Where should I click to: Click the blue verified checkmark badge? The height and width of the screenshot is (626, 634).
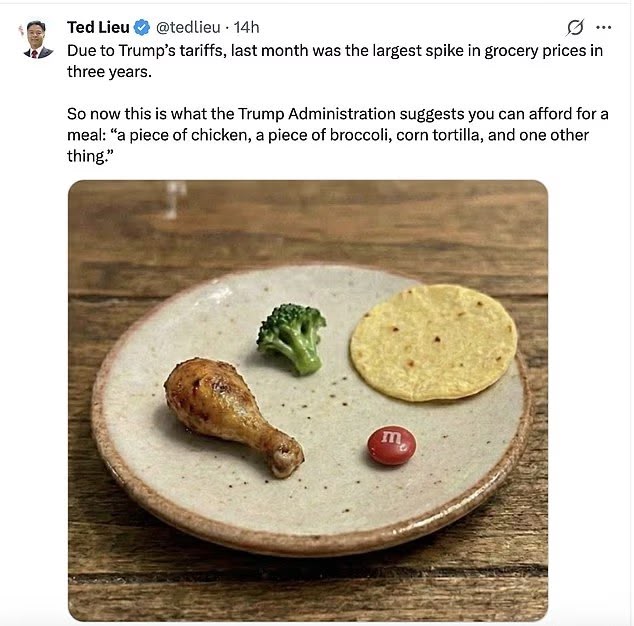click(142, 27)
